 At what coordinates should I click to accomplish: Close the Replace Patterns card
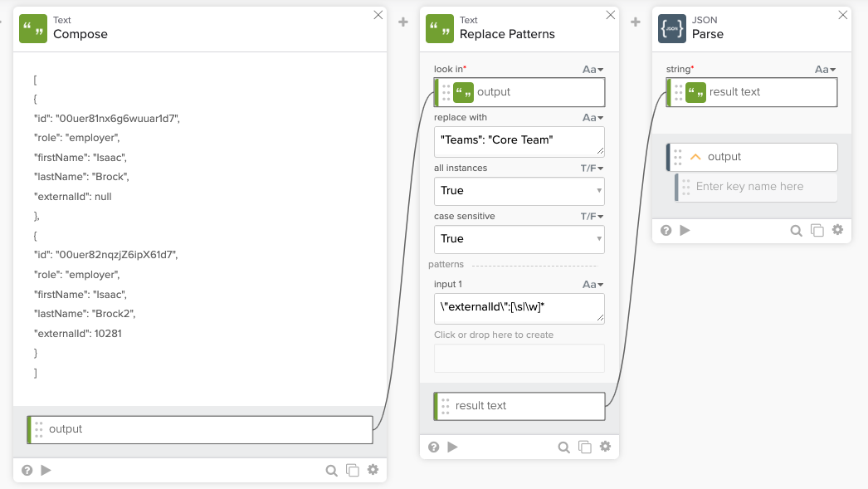coord(611,15)
